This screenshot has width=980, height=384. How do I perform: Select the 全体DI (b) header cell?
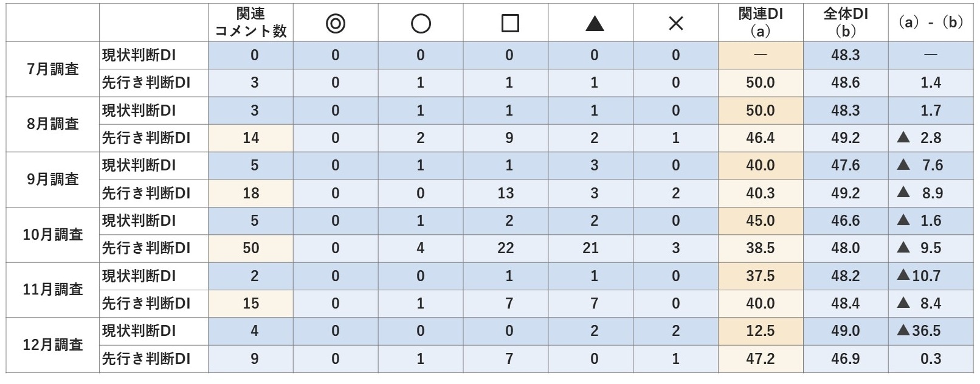click(x=846, y=23)
